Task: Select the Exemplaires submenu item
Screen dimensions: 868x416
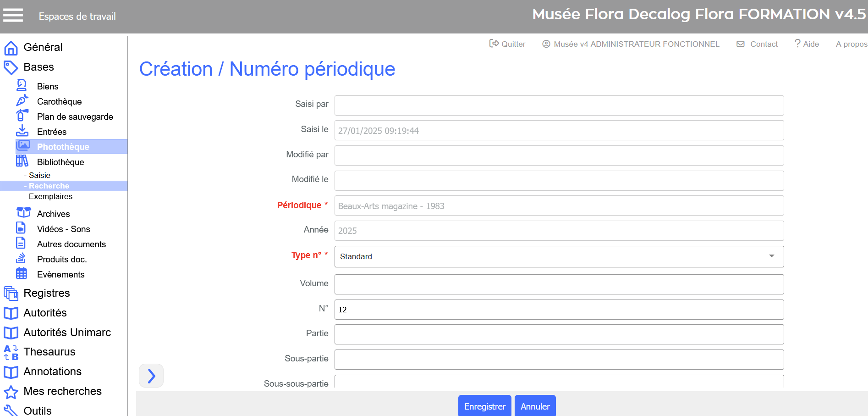Action: click(x=50, y=196)
